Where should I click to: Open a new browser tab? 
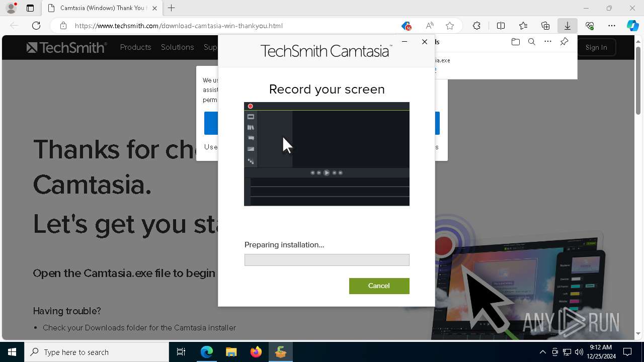click(172, 8)
